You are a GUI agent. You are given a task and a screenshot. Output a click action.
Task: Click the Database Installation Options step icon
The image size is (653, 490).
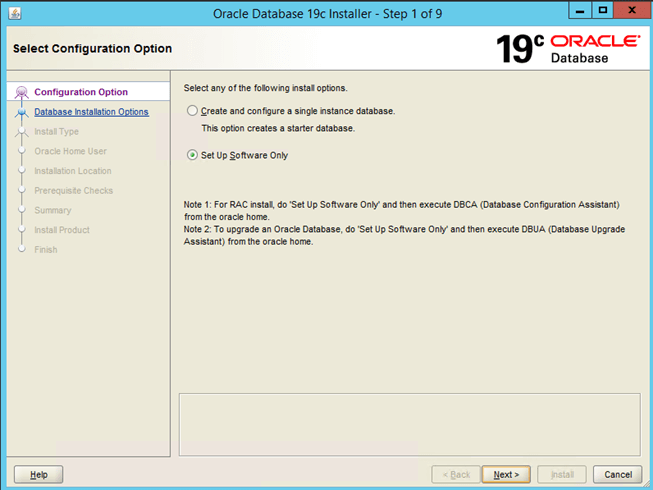[22, 112]
